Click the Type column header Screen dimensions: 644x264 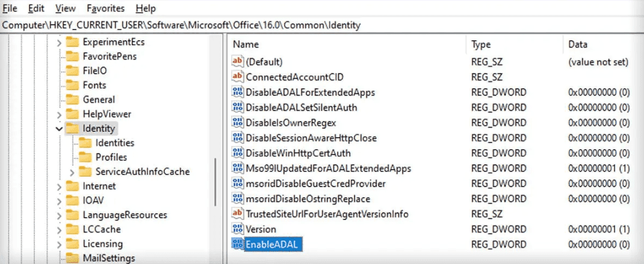(x=481, y=45)
